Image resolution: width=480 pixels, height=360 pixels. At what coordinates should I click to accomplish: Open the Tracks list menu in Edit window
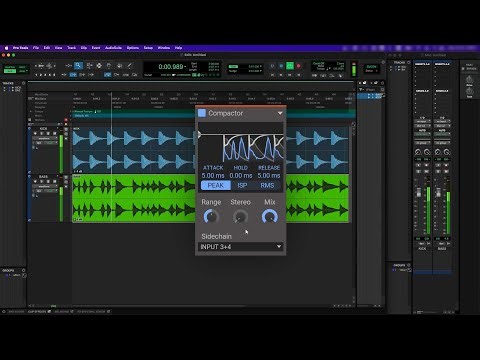pyautogui.click(x=23, y=83)
